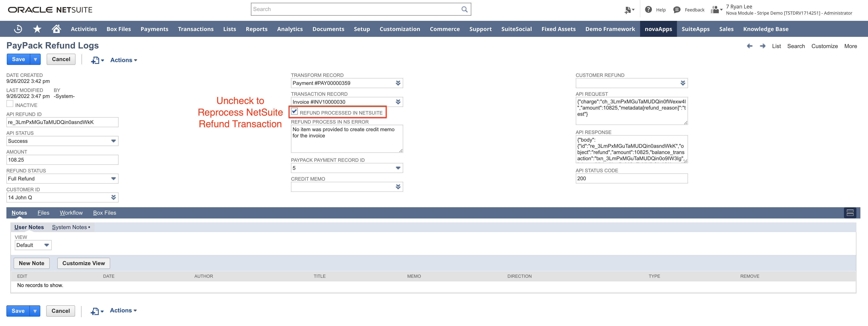The image size is (868, 326).
Task: Open the Reports menu
Action: (256, 29)
